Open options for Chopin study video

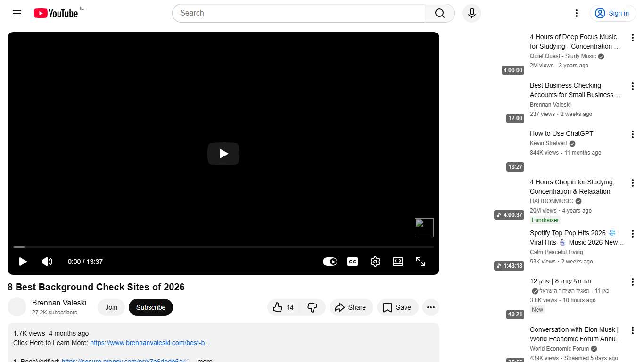(x=632, y=182)
